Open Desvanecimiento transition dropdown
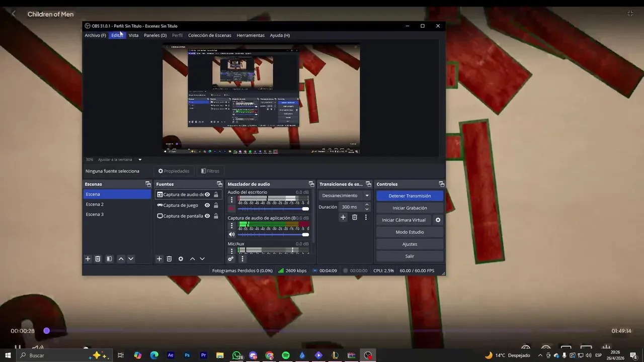This screenshot has height=362, width=644. 345,196
